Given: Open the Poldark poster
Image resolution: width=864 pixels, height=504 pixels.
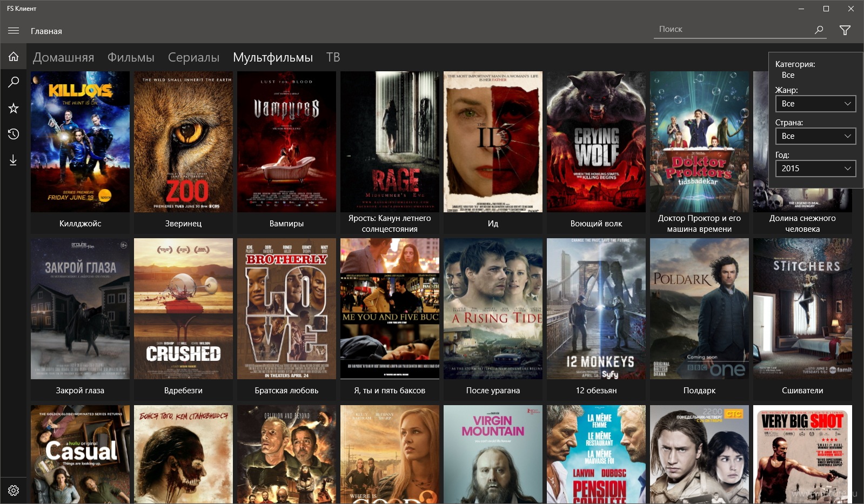Looking at the screenshot, I should click(699, 308).
